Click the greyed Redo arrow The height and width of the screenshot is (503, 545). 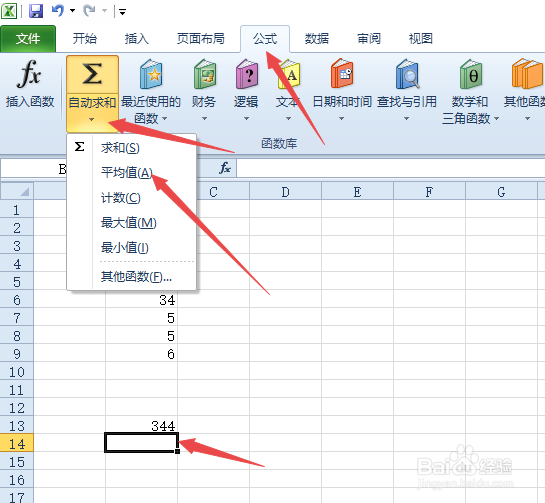pyautogui.click(x=90, y=11)
